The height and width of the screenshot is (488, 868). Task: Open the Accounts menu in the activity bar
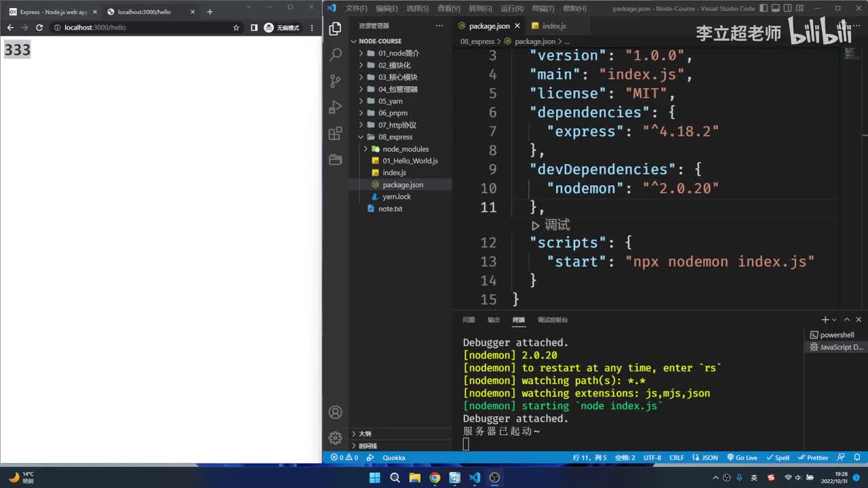[335, 412]
